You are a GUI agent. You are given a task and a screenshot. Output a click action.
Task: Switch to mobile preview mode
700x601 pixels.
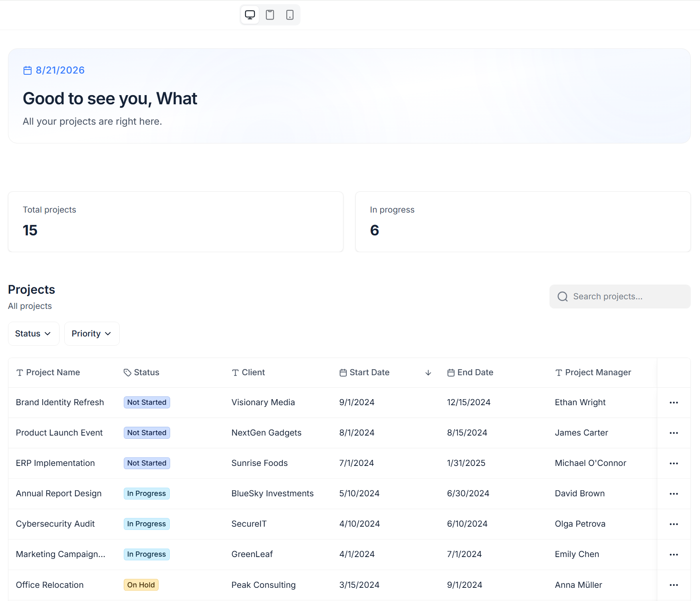coord(290,15)
